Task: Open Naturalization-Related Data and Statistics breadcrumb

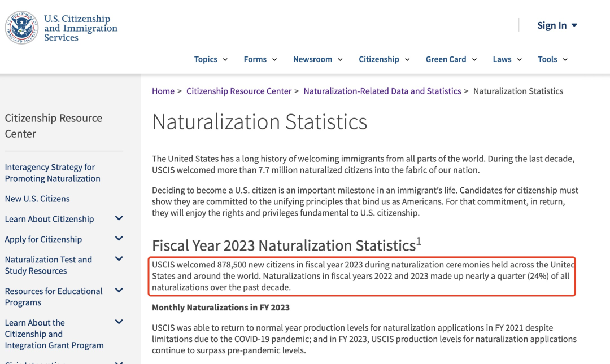Action: 382,91
